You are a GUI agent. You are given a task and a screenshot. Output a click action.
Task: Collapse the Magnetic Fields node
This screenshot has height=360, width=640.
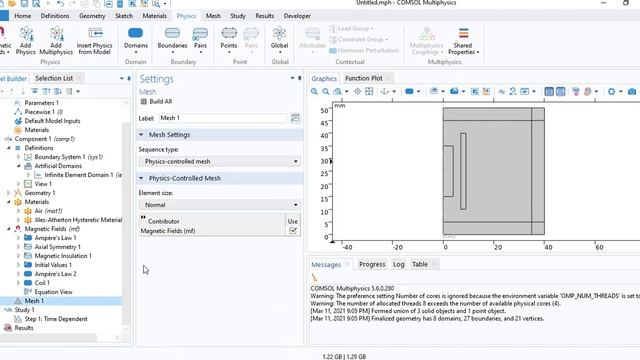tap(9, 229)
